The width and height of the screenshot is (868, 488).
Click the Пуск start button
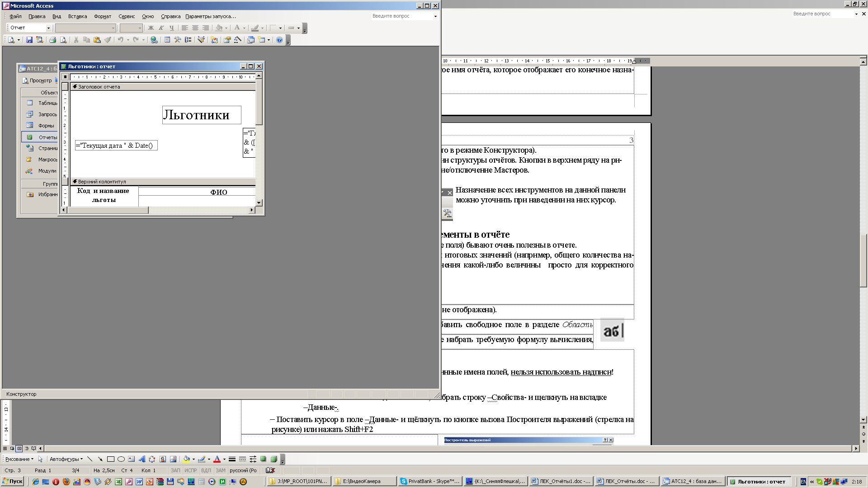pos(13,481)
